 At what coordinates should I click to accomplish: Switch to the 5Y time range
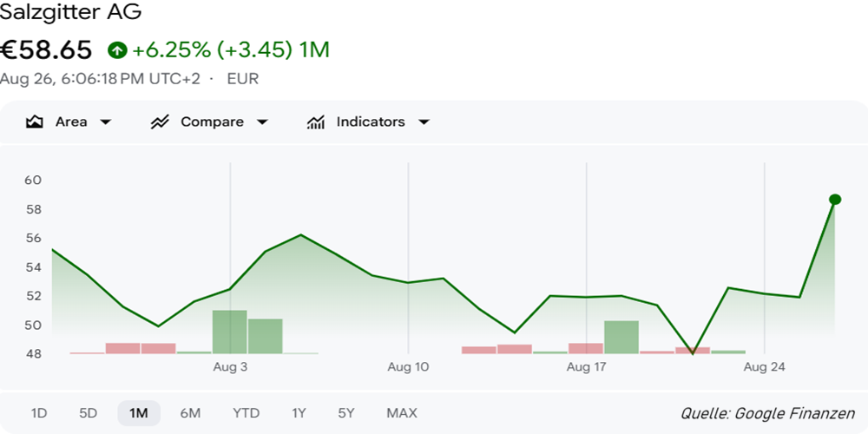point(346,413)
